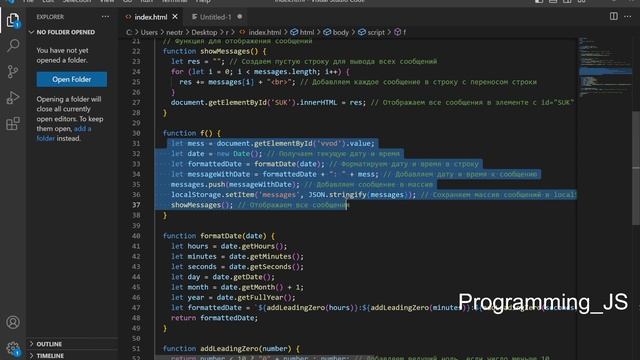The width and height of the screenshot is (640, 360).
Task: Open Explorer views and more actions ellipsis
Action: pyautogui.click(x=105, y=17)
